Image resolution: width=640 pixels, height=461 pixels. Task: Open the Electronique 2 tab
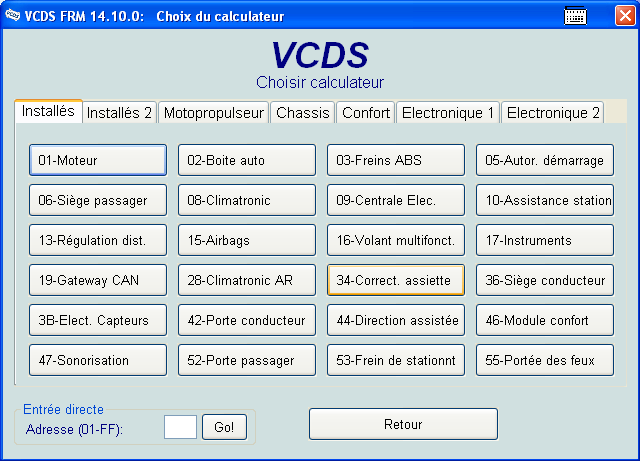tap(553, 113)
